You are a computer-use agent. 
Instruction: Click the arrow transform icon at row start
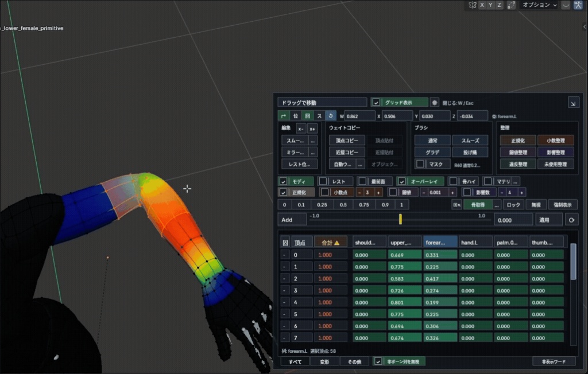click(x=284, y=116)
